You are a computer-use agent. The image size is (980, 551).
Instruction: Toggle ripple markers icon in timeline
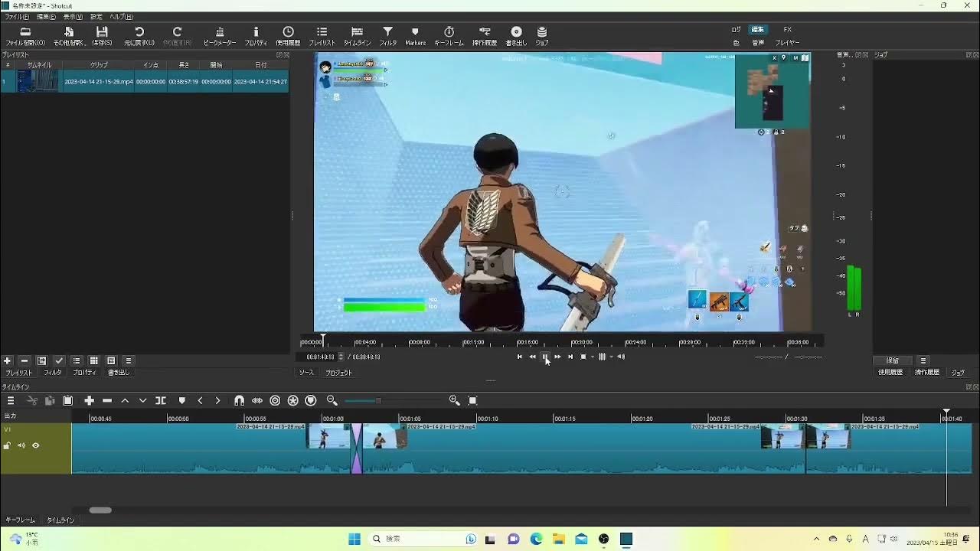click(x=311, y=400)
